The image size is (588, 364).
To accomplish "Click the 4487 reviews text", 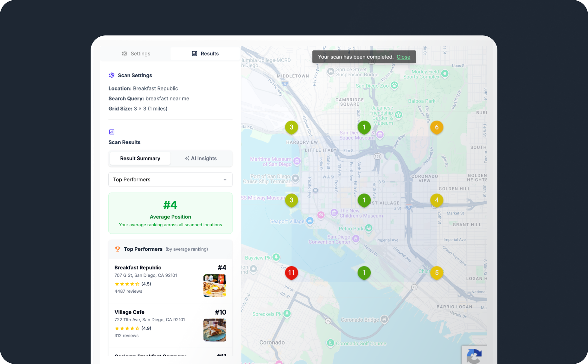I will pyautogui.click(x=128, y=291).
